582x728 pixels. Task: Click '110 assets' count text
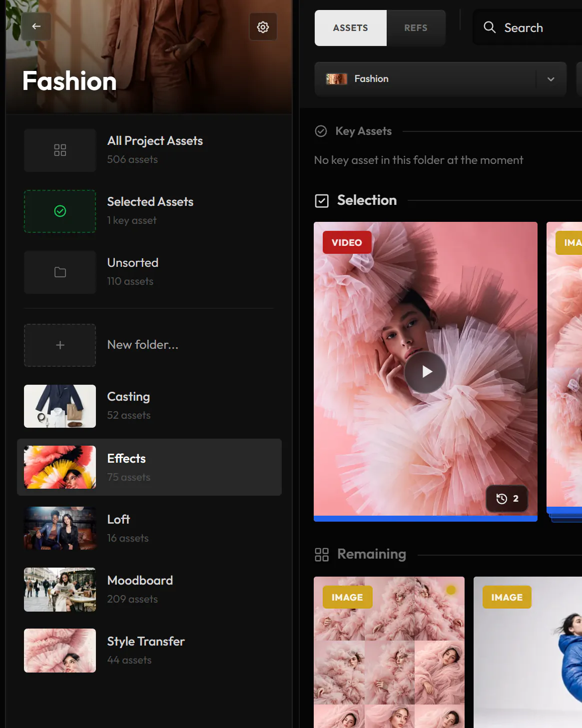coord(130,281)
